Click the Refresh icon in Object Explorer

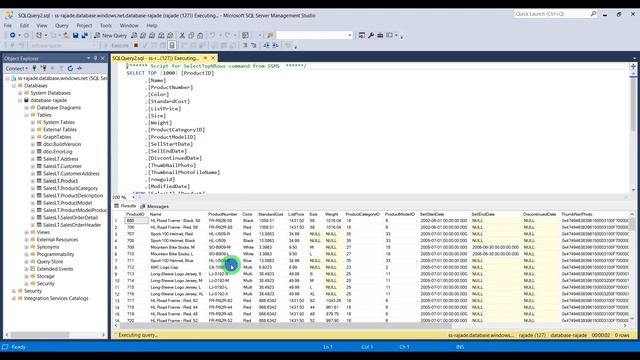70,68
